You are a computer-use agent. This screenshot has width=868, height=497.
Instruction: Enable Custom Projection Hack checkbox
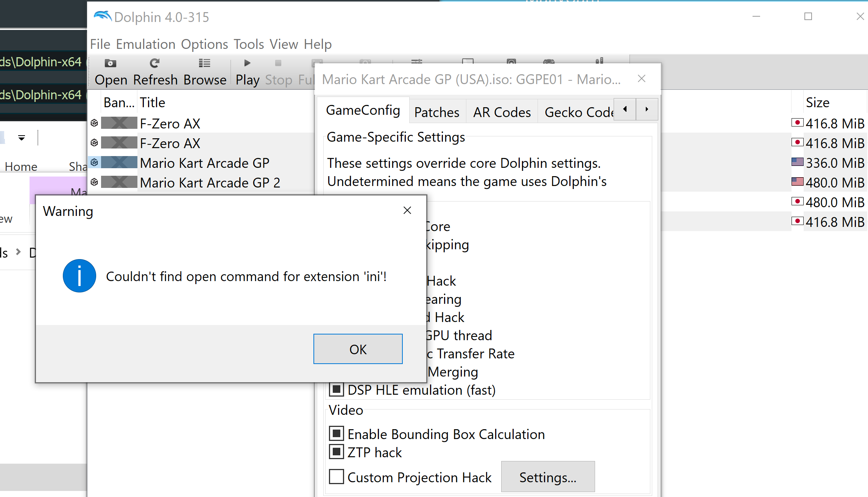(x=337, y=477)
